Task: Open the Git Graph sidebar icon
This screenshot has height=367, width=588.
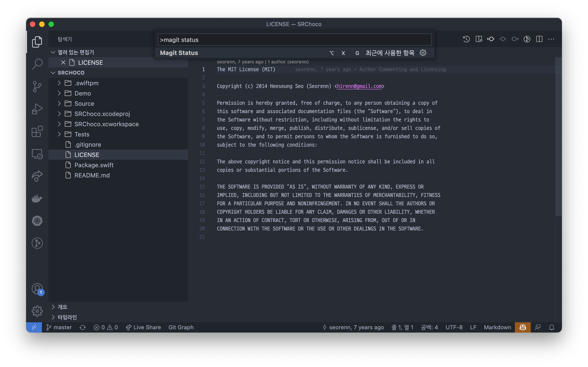Action: tap(37, 243)
